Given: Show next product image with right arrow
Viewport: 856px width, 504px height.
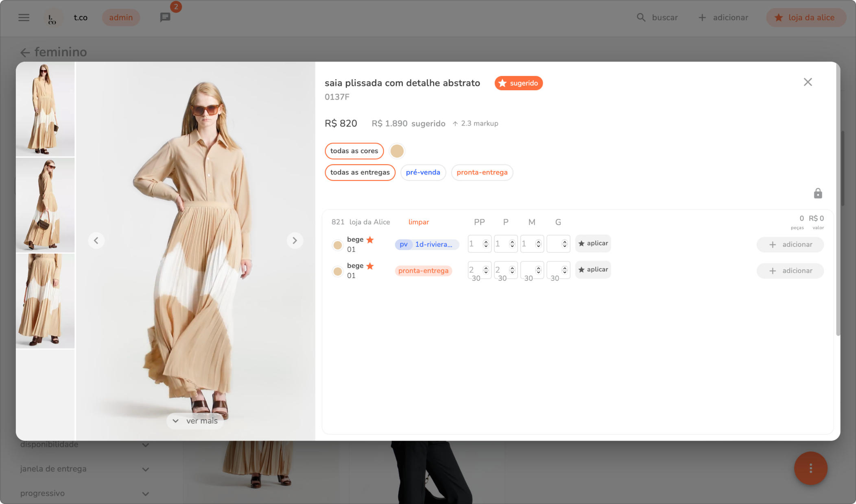Looking at the screenshot, I should 295,241.
